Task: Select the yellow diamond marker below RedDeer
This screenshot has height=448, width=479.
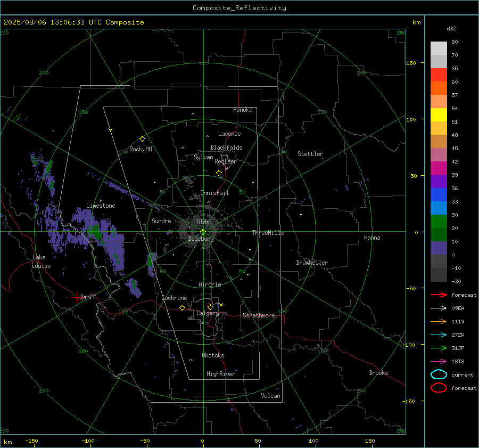Action: point(219,173)
